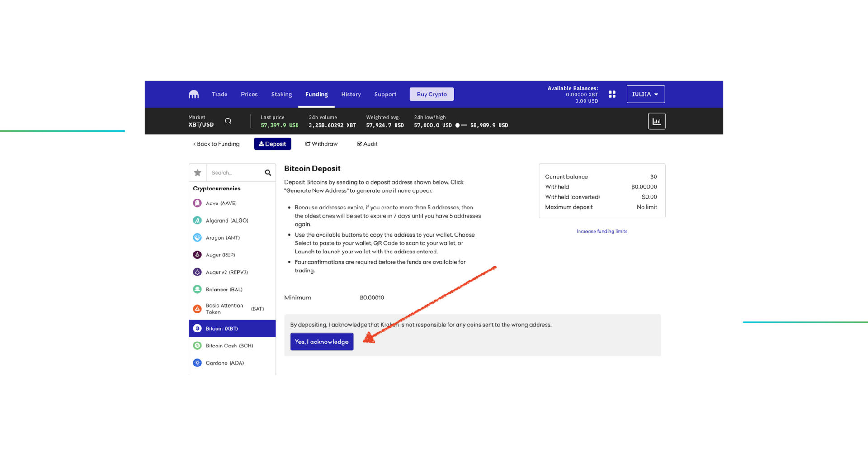
Task: Click the Augur v2 (REPV2) icon
Action: [x=198, y=272]
